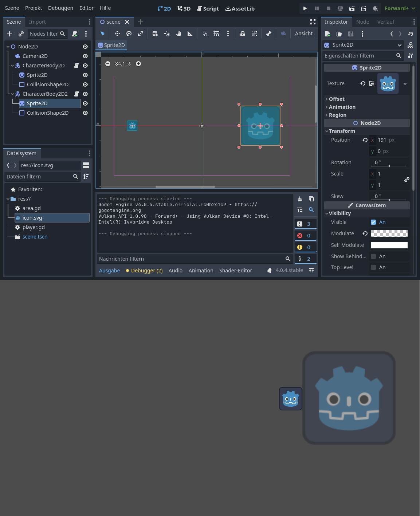Open the Texture resource dropdown
420x516 pixels.
[405, 84]
